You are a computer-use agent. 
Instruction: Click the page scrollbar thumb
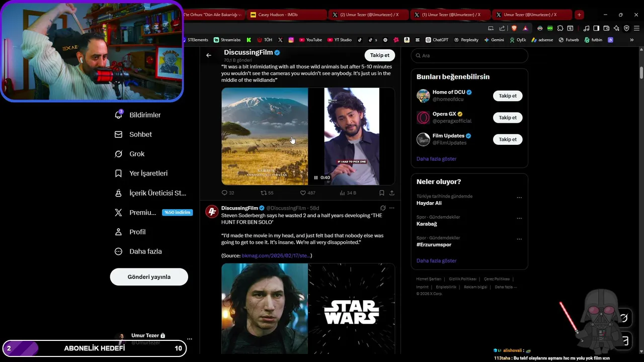(641, 72)
